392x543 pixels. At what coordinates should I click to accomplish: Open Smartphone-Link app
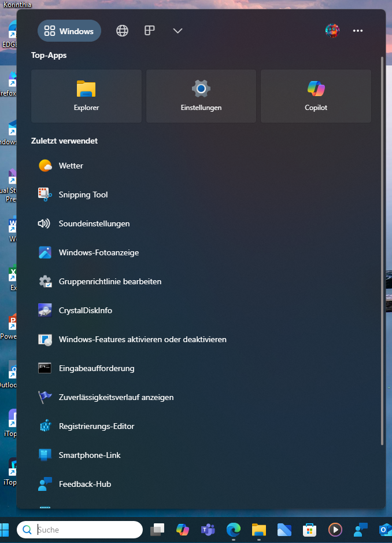pyautogui.click(x=89, y=456)
